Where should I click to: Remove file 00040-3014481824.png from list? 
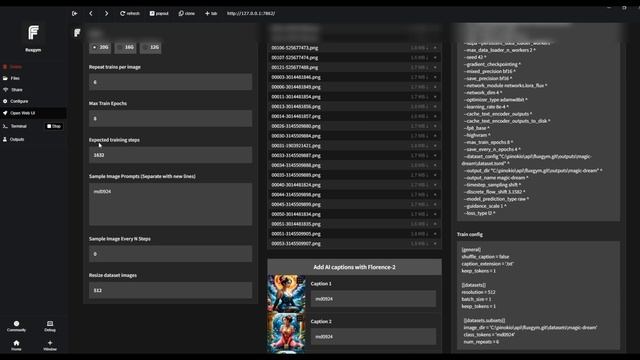435,185
